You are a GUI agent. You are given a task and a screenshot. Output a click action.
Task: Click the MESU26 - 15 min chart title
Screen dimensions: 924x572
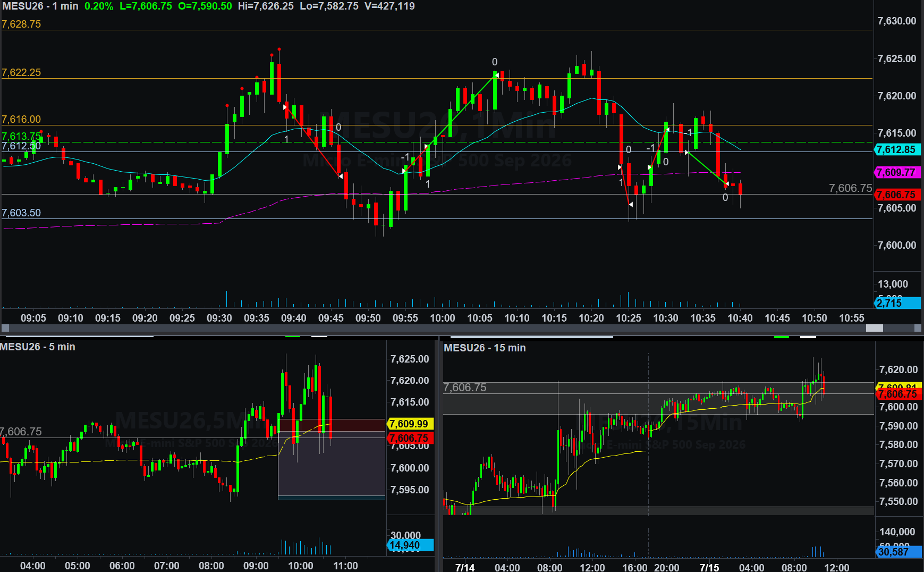(485, 348)
